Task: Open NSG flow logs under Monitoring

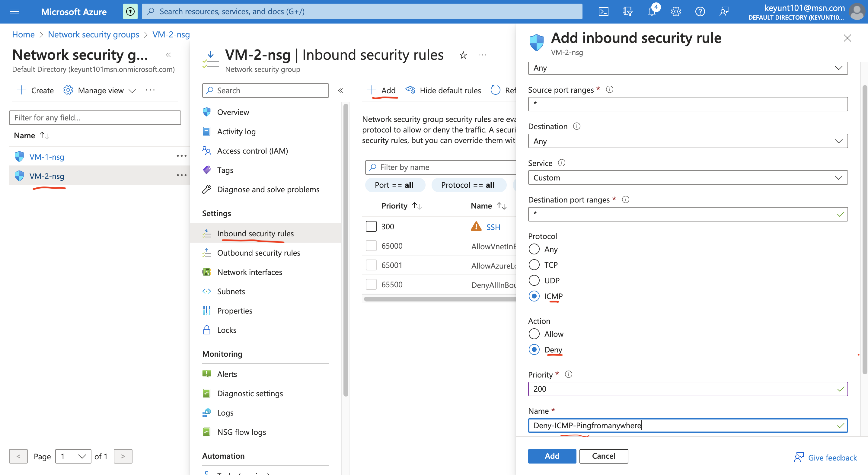Action: click(x=242, y=432)
